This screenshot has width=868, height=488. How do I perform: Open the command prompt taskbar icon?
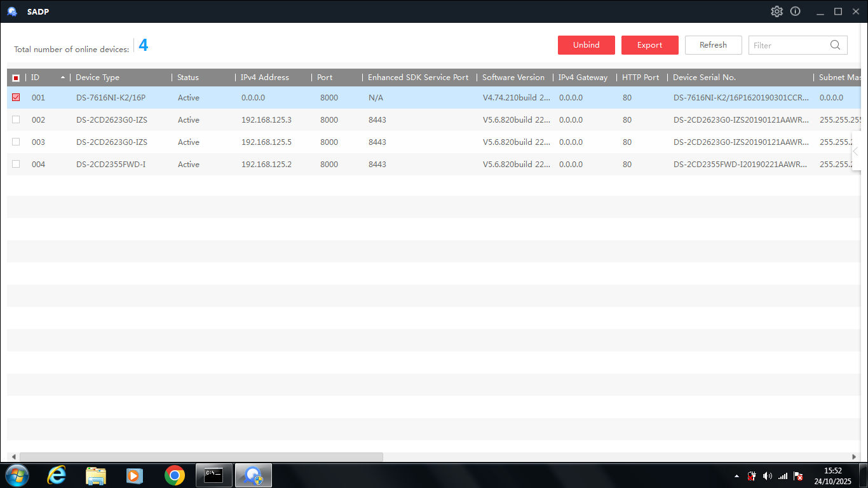tap(214, 475)
